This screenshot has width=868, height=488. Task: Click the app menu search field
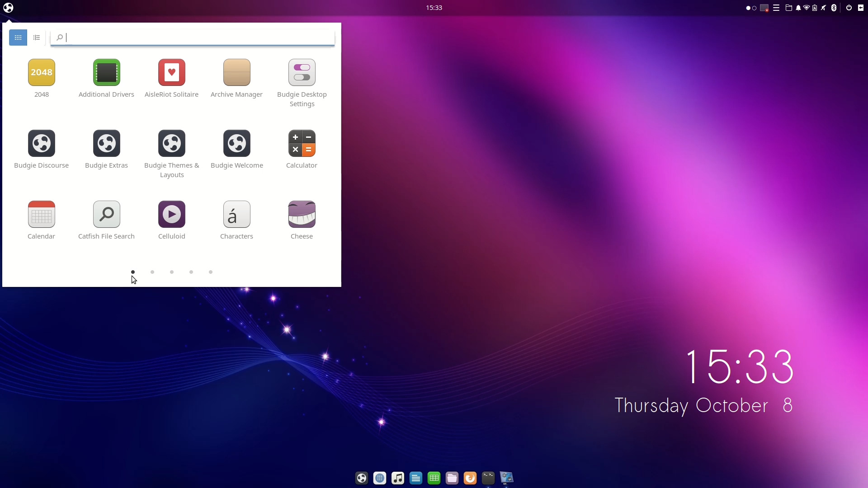(x=192, y=38)
